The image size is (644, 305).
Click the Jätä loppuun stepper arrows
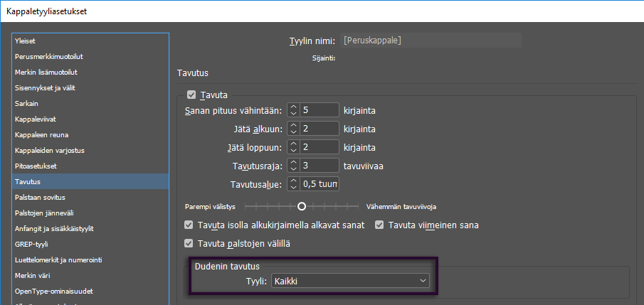pos(293,147)
